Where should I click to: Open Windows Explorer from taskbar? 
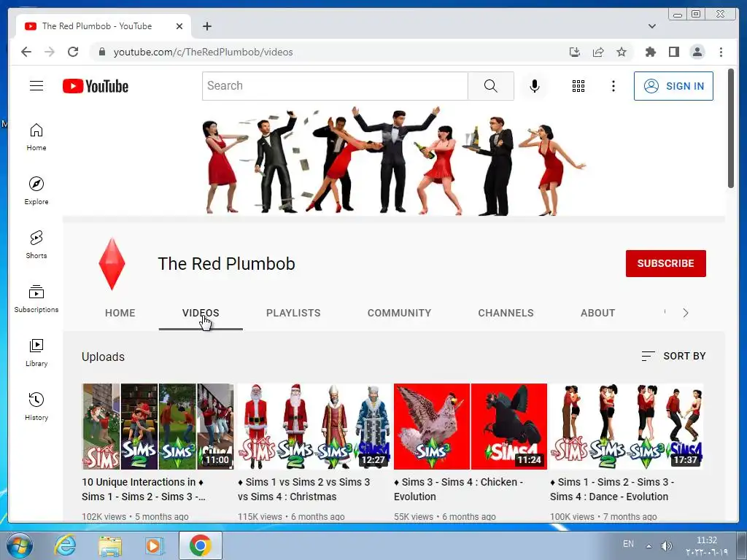pyautogui.click(x=109, y=545)
